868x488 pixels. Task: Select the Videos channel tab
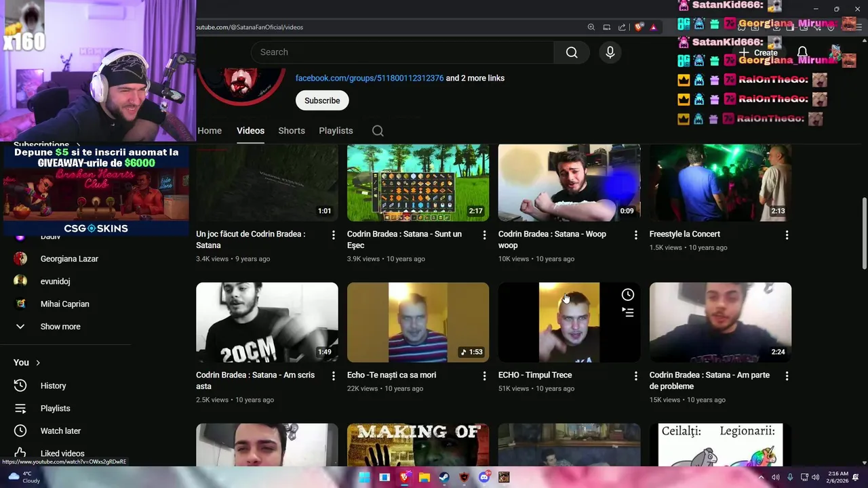coord(250,131)
